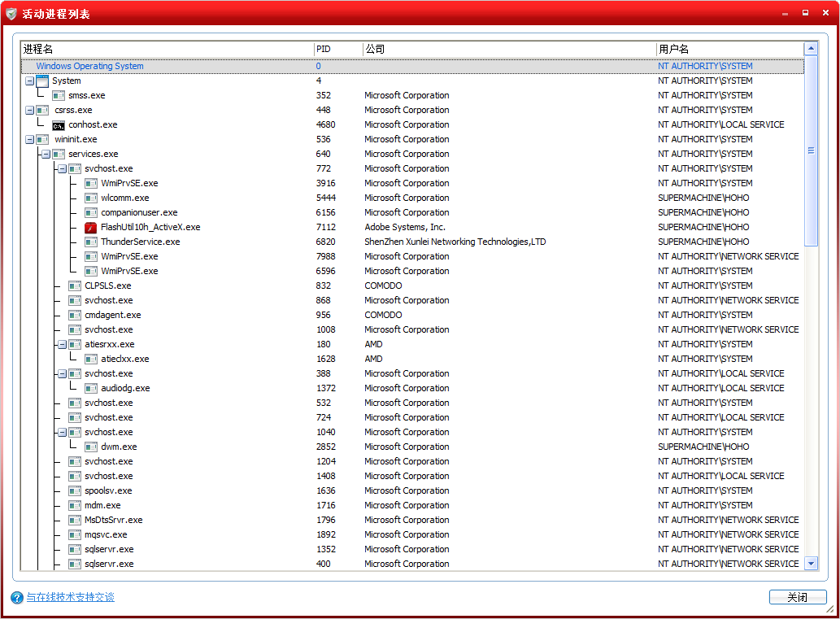The width and height of the screenshot is (840, 619).
Task: Sort by the 公司 column header
Action: (x=509, y=50)
